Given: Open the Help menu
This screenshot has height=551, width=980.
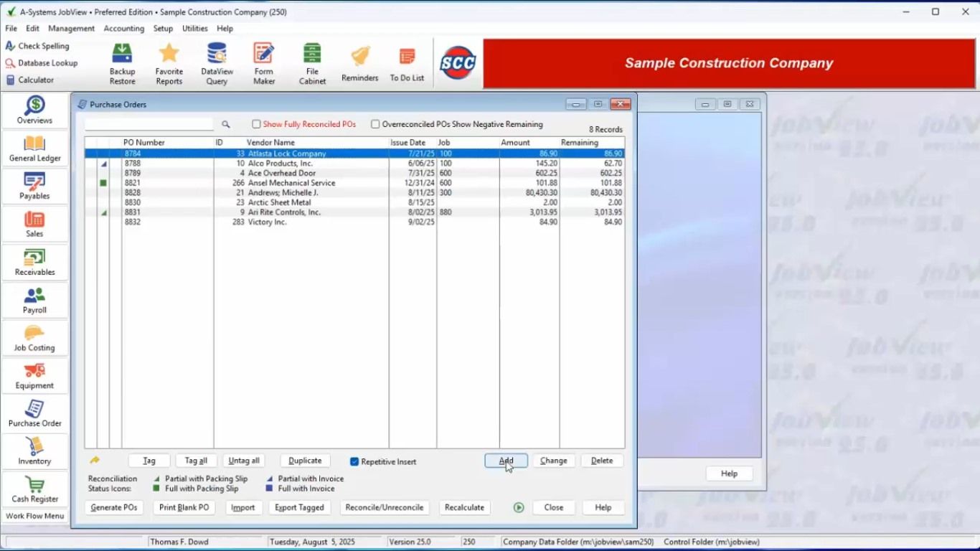Looking at the screenshot, I should click(x=225, y=29).
